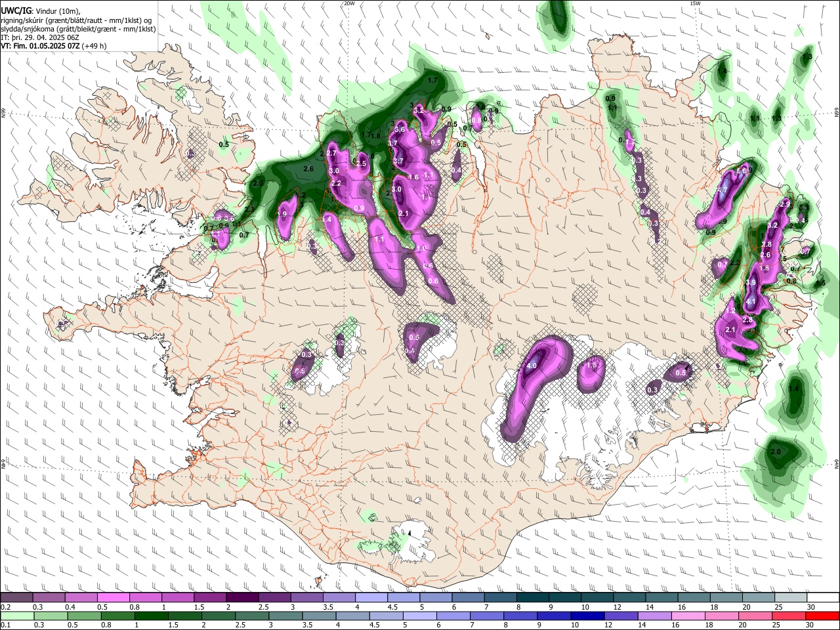
Task: Click the 30 label on the rain scale
Action: (811, 625)
